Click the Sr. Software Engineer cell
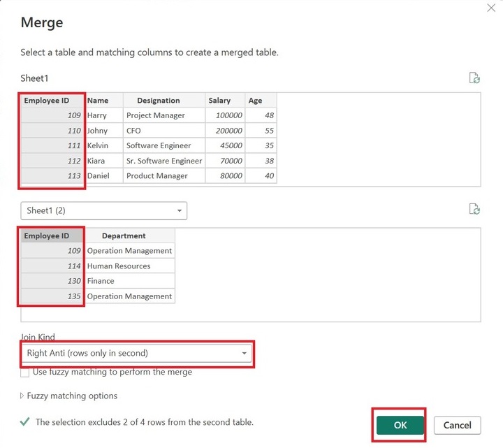The width and height of the screenshot is (503, 448). click(x=164, y=161)
